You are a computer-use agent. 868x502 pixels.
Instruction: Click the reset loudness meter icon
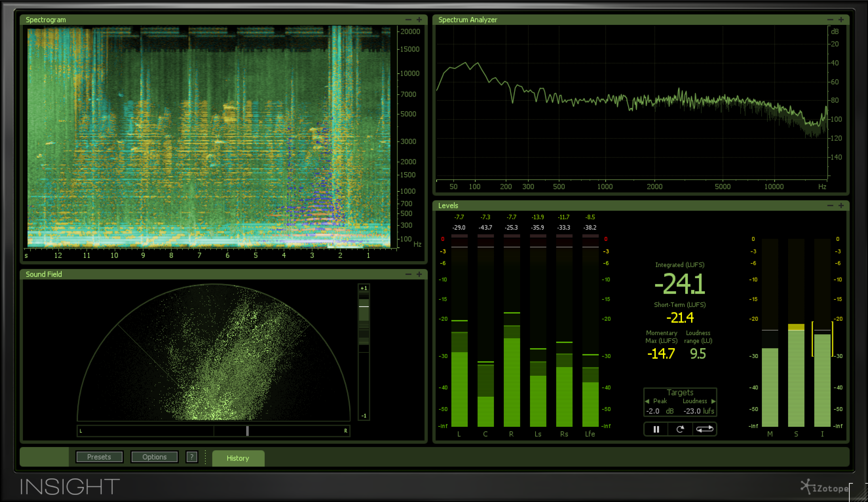click(x=680, y=429)
